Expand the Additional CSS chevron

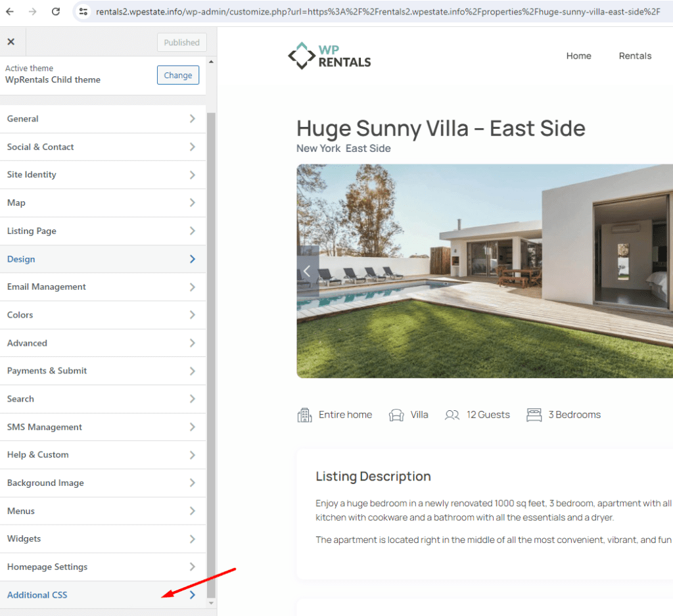tap(193, 595)
